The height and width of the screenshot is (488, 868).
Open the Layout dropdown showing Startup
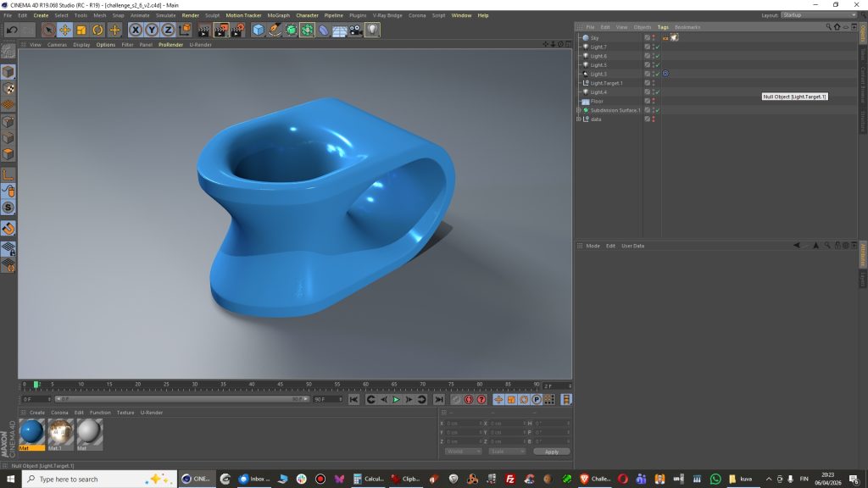click(818, 15)
